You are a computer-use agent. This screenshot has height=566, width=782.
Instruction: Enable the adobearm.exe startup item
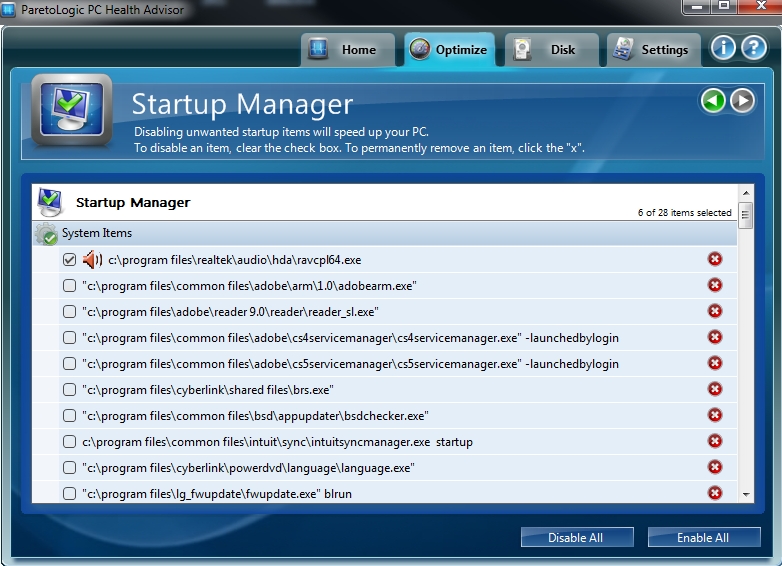pos(69,285)
